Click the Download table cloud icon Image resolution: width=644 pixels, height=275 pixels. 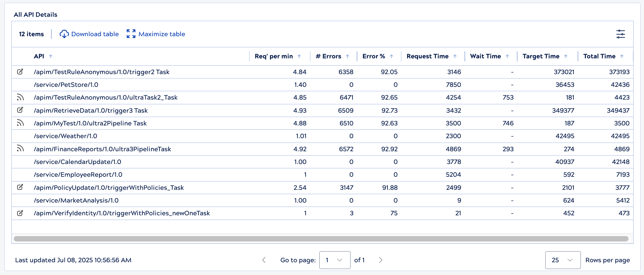[64, 34]
